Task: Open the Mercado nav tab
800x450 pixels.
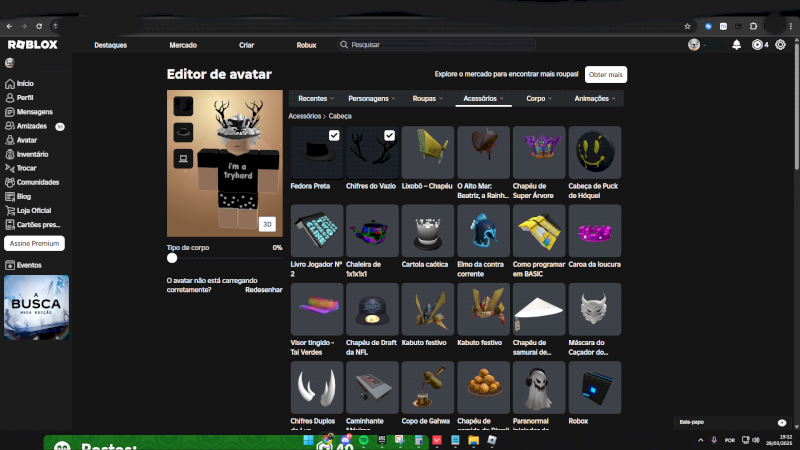Action: (x=183, y=45)
